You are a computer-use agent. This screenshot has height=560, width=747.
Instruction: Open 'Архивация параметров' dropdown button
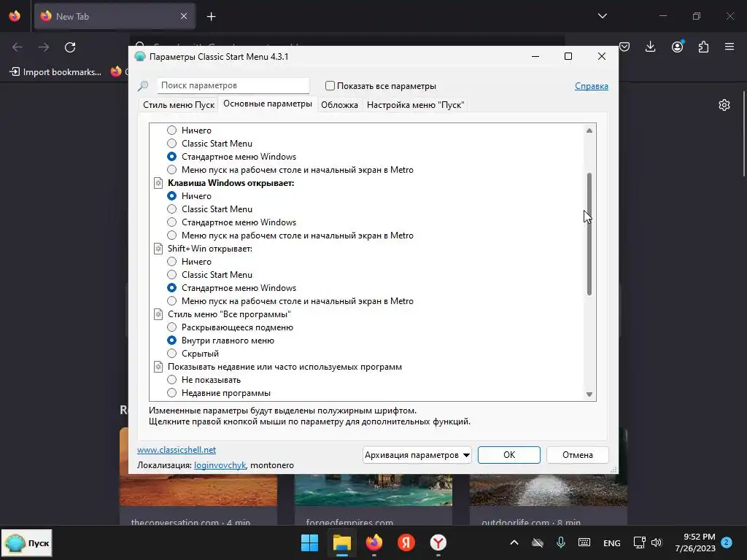pyautogui.click(x=417, y=455)
